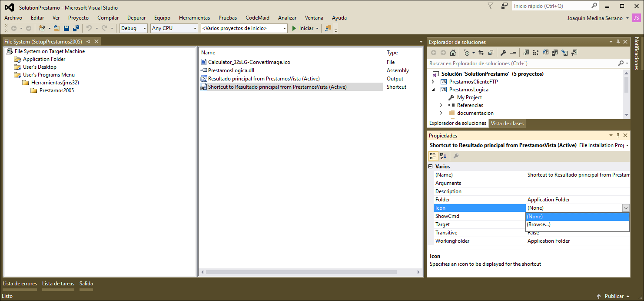
Task: Close the File System document tab
Action: (96, 42)
